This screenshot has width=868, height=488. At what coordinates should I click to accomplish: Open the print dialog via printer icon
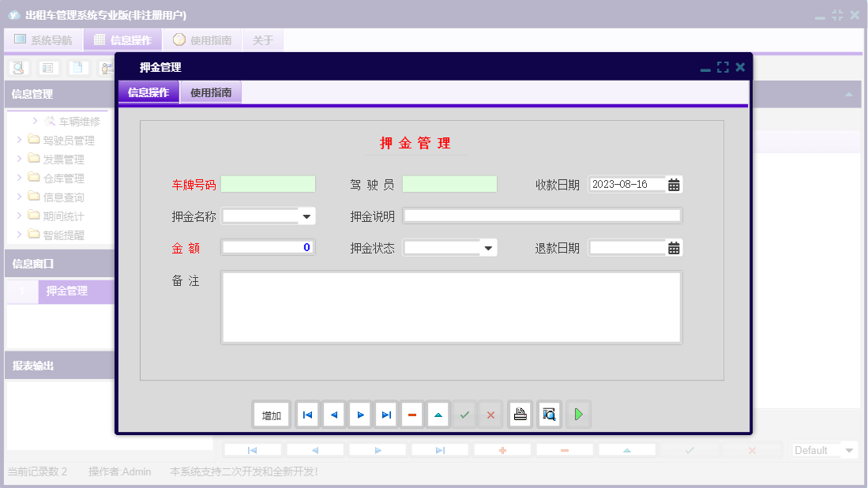pyautogui.click(x=520, y=414)
